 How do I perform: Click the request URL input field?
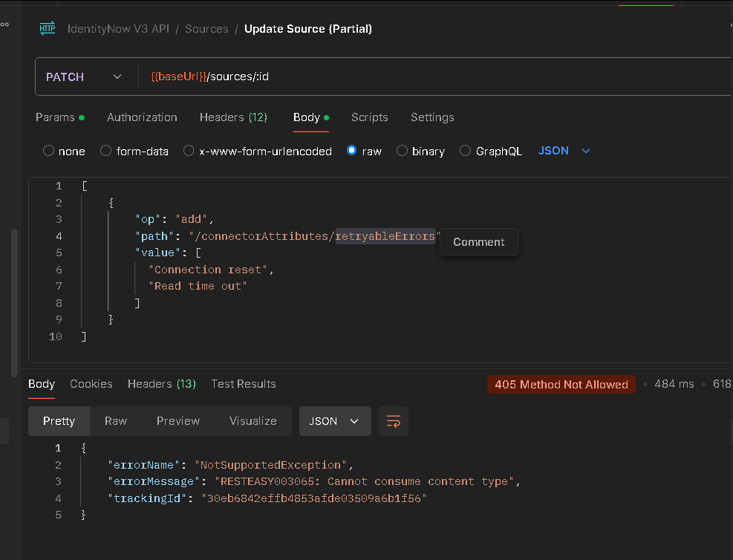point(431,77)
